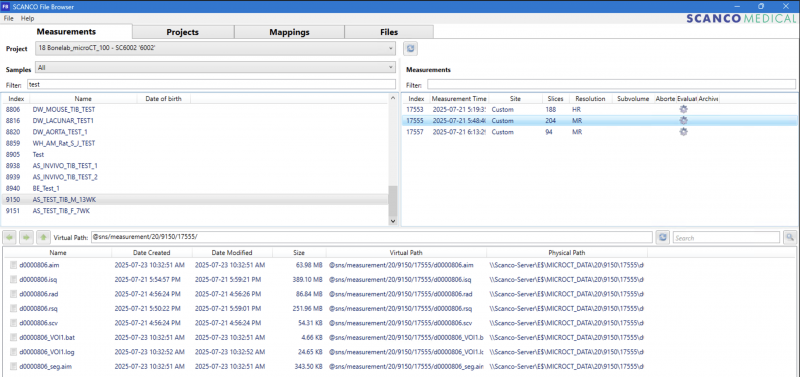This screenshot has width=800, height=377.
Task: Click the samples Filter field containing test
Action: point(211,84)
